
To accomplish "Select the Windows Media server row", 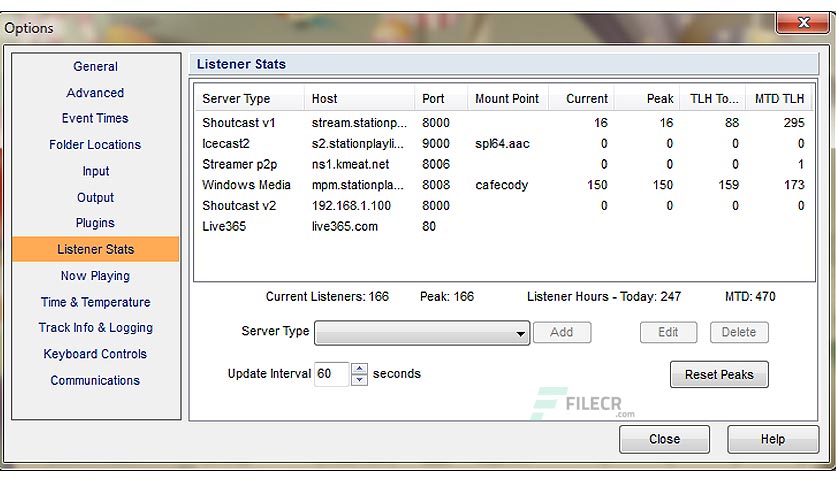I will tap(503, 185).
